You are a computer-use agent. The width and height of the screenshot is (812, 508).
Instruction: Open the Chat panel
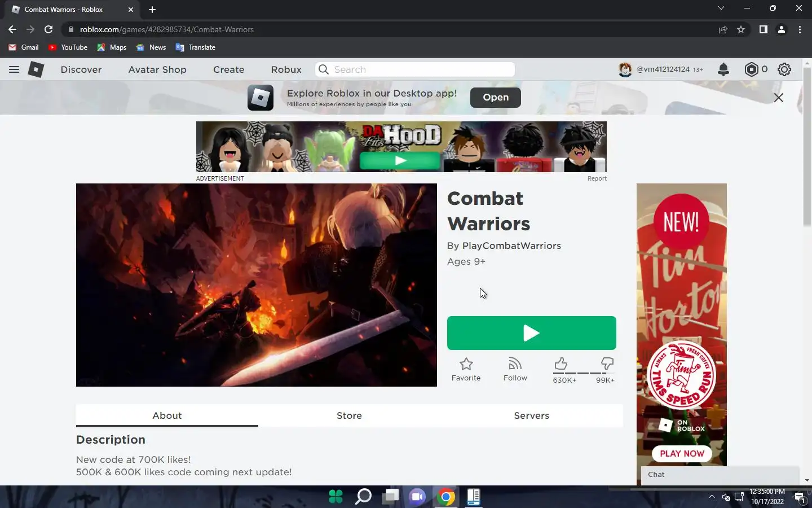(x=720, y=475)
